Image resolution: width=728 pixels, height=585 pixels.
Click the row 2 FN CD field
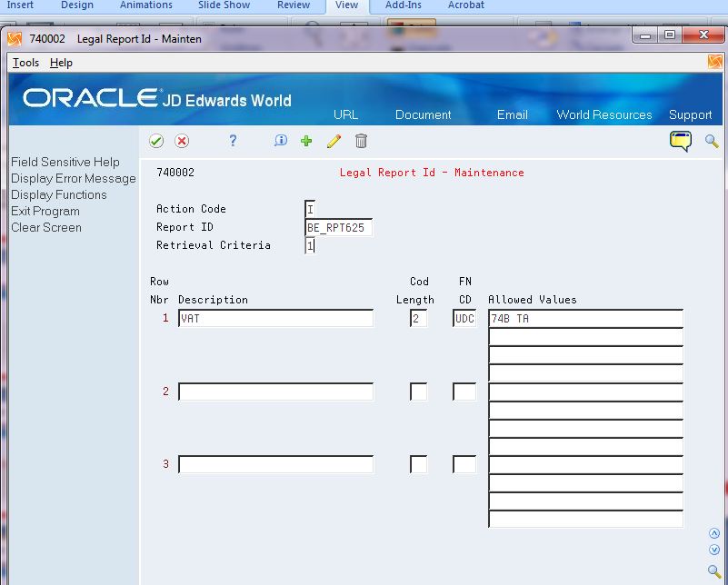click(464, 392)
